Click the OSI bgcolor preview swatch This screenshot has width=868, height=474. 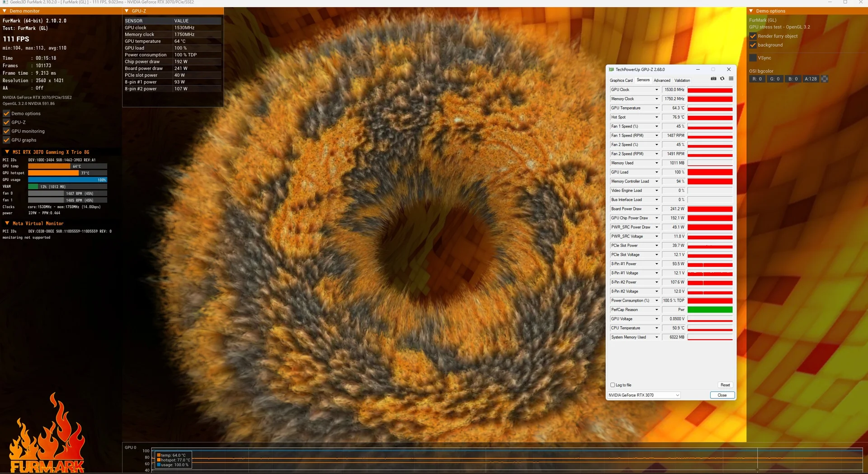[x=825, y=79]
